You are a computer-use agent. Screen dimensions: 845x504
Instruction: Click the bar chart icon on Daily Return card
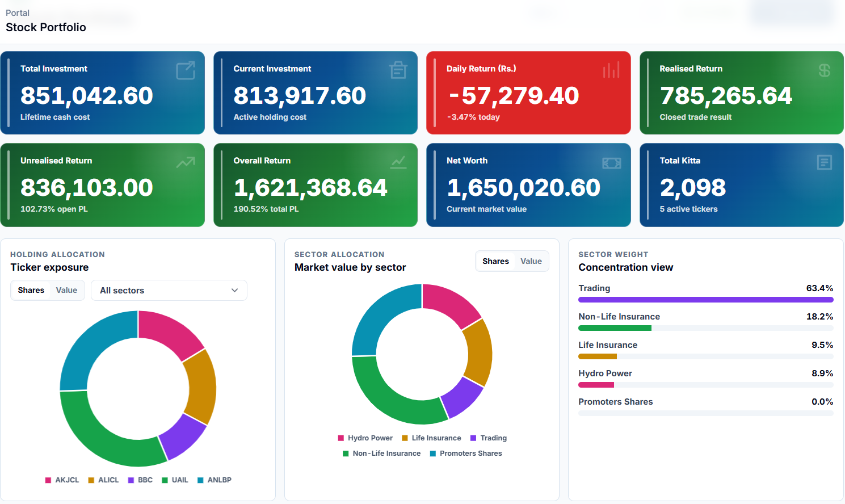tap(611, 70)
